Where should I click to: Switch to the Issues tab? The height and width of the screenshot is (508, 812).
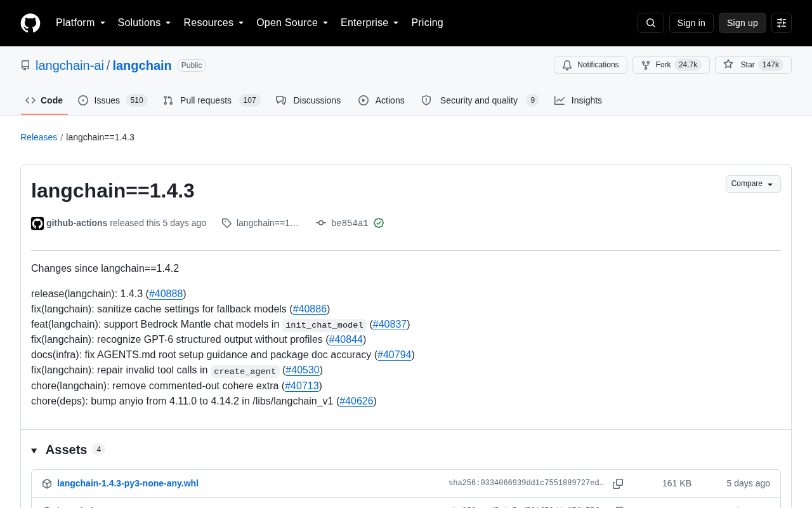point(113,100)
